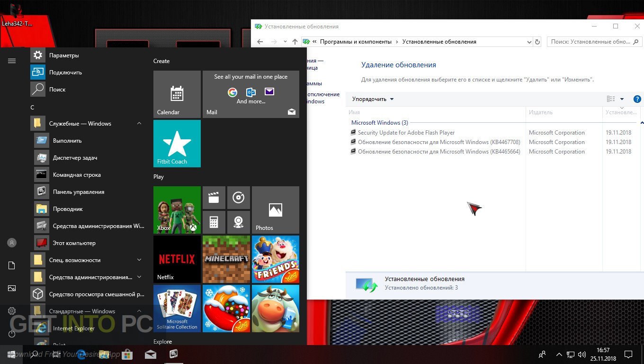Open the cow farm game tile
This screenshot has height=364, width=644.
276,309
